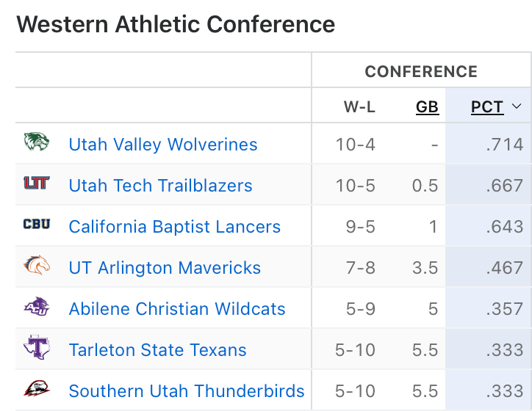Image resolution: width=532 pixels, height=411 pixels.
Task: Click the UT Arlington Mavericks horse logo
Action: [x=36, y=265]
